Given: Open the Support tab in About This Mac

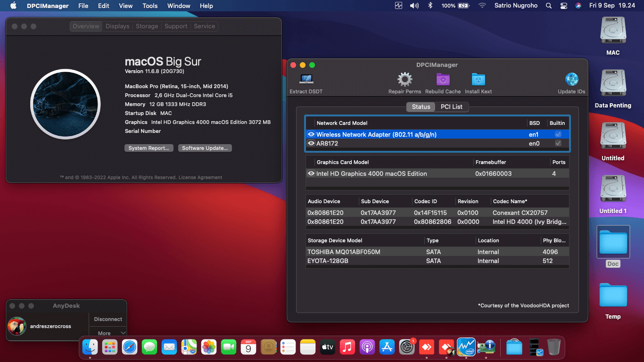Looking at the screenshot, I should [x=176, y=26].
